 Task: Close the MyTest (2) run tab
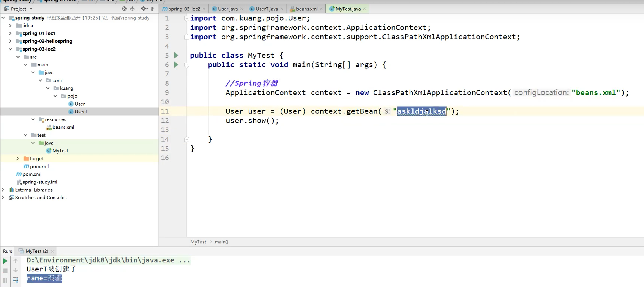click(x=52, y=251)
